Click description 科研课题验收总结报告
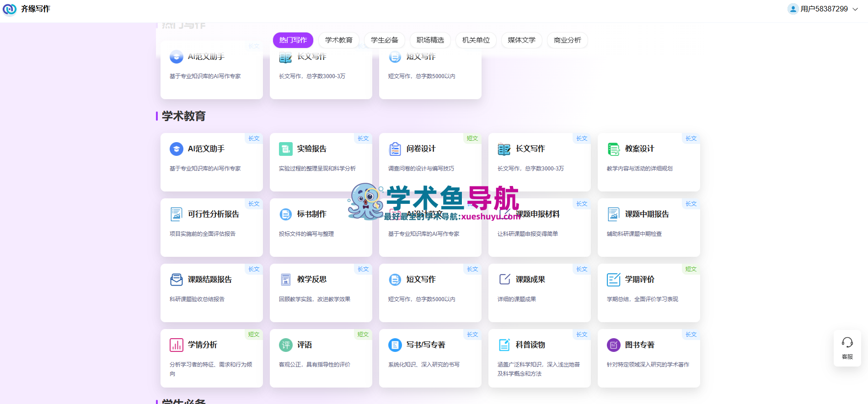 click(197, 299)
